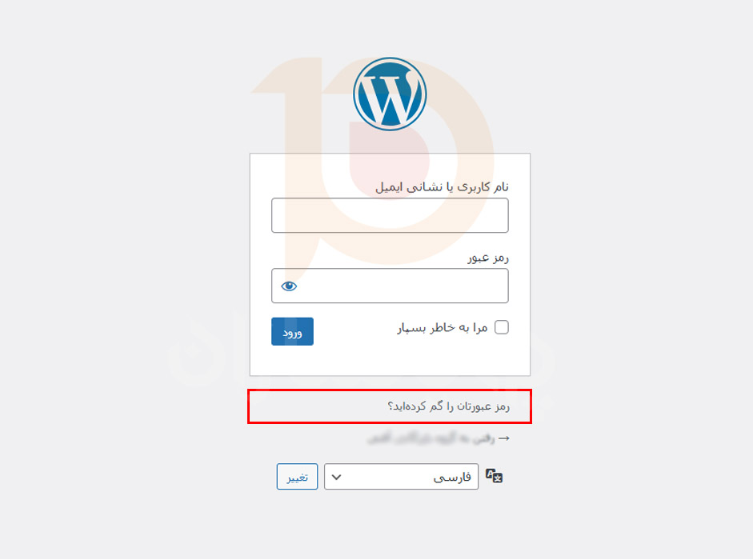Expand language list using the chevron arrow

[336, 477]
